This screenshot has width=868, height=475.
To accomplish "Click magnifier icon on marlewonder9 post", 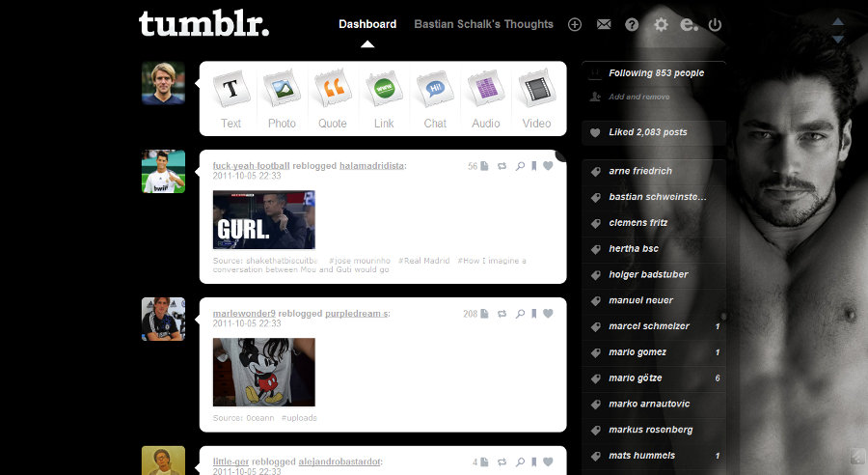I will click(520, 314).
